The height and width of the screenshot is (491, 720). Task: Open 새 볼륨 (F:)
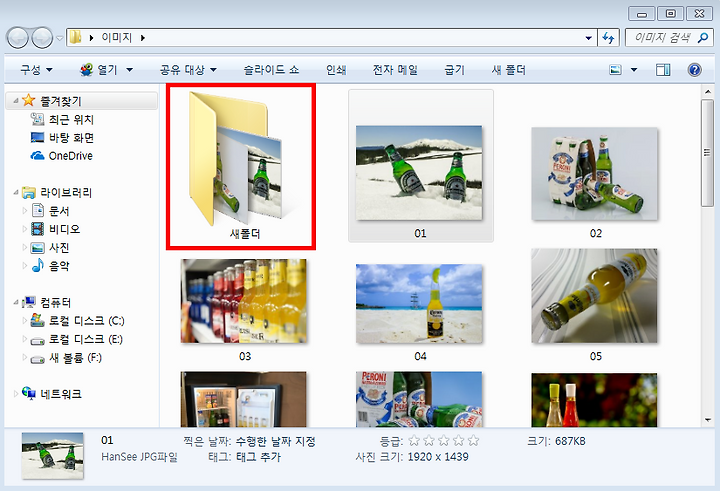coord(75,357)
